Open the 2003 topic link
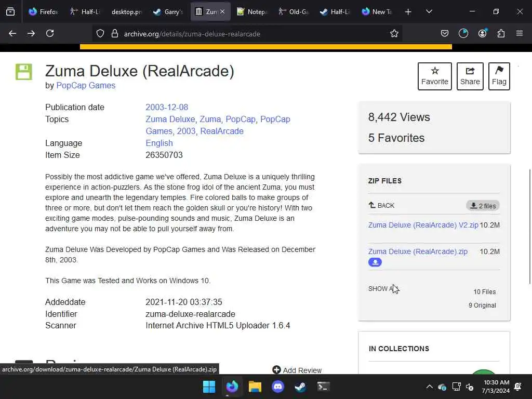Screen dimensions: 532x399 click(187, 131)
